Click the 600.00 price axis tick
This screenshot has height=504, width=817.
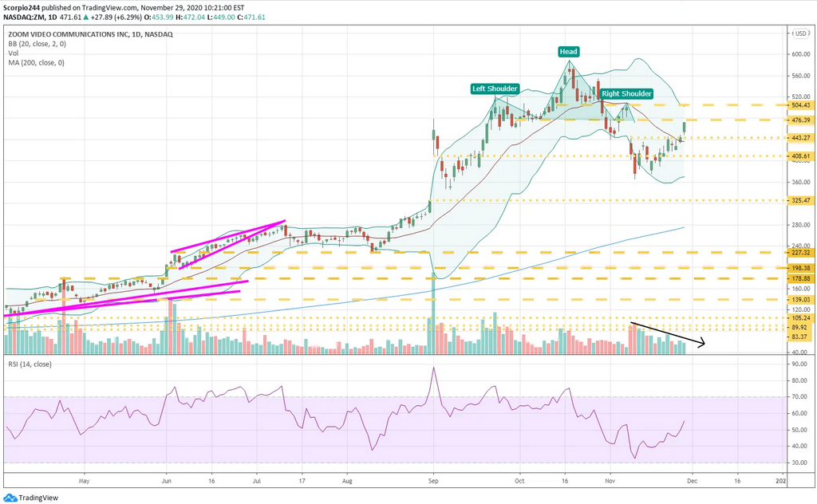[801, 54]
